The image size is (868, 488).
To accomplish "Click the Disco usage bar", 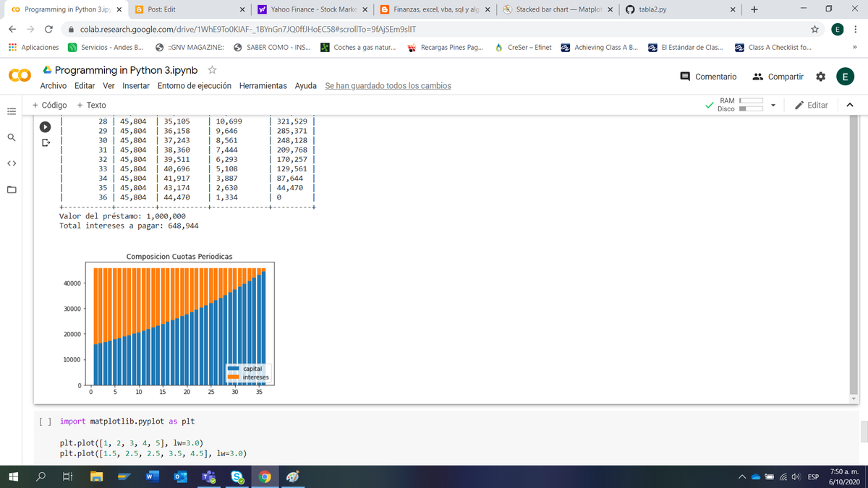I will point(750,109).
